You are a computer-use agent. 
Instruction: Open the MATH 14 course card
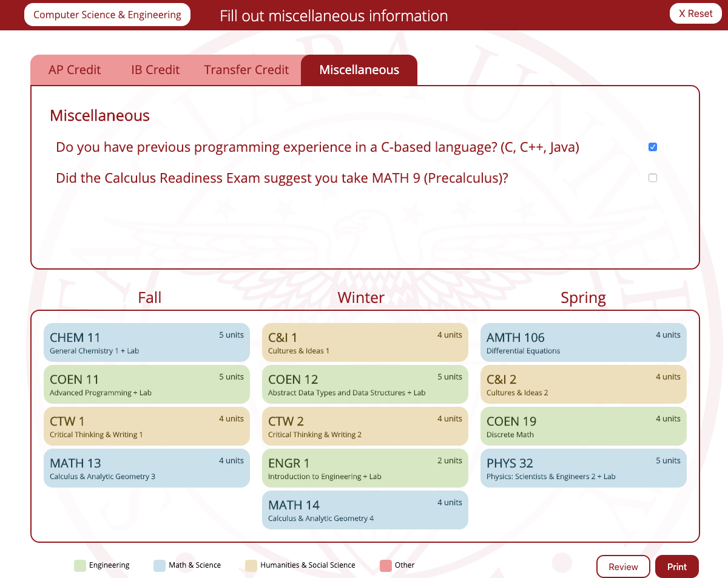click(x=365, y=510)
